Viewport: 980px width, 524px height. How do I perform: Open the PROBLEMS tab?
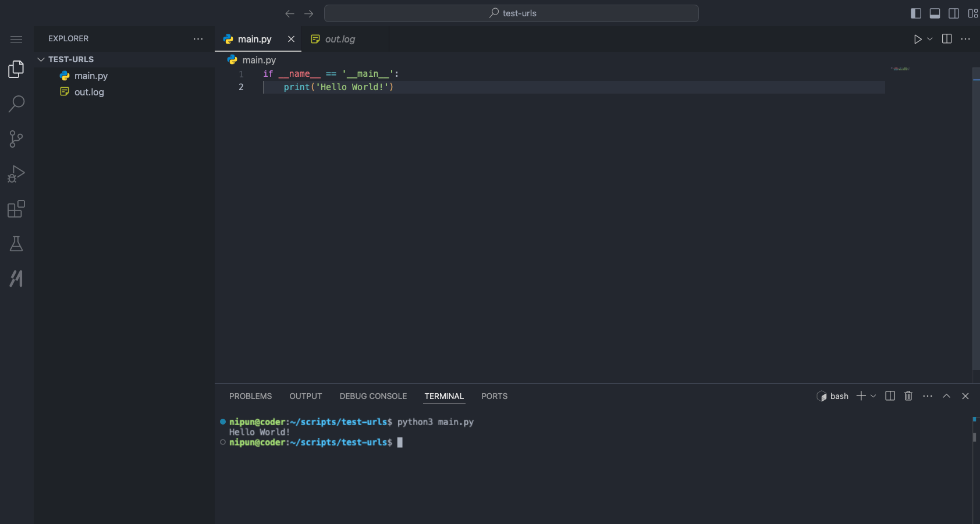250,396
